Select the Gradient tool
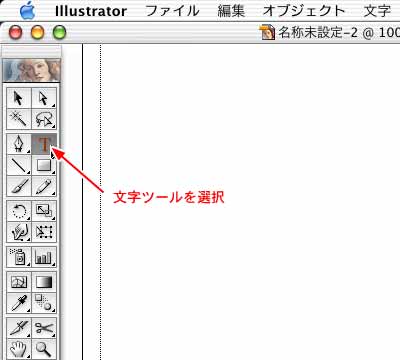The image size is (400, 360). (x=44, y=282)
